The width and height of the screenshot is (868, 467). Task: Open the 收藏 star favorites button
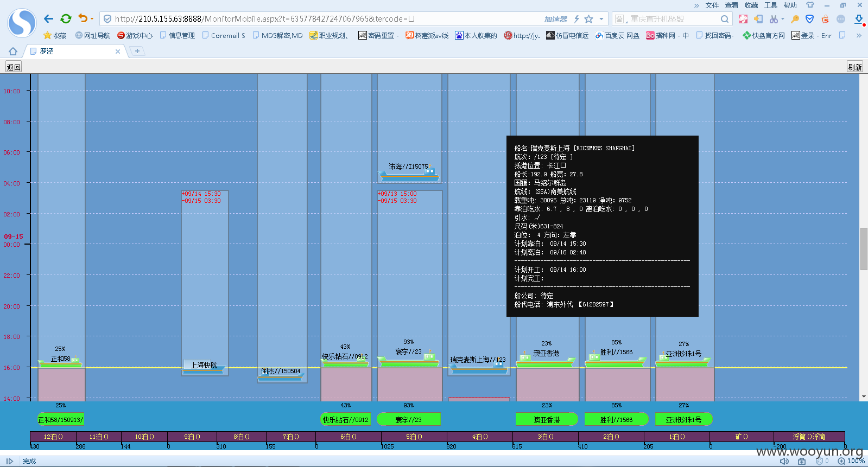point(55,35)
